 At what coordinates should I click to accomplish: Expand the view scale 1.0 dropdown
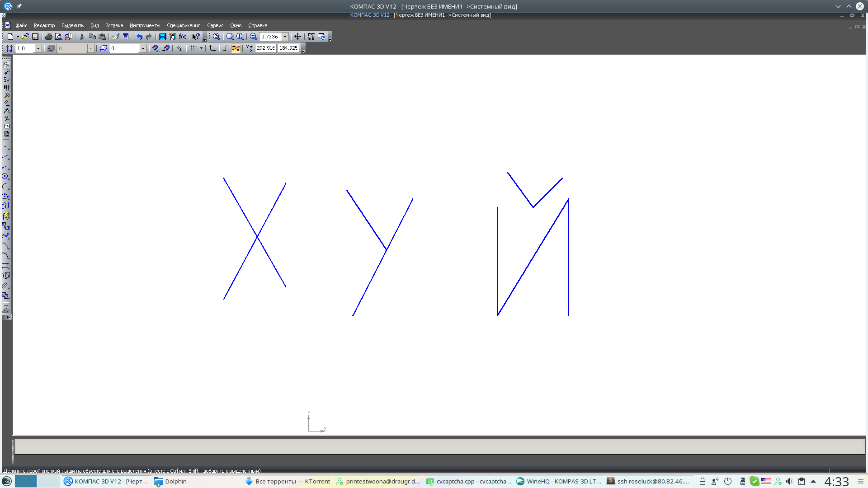click(x=38, y=48)
